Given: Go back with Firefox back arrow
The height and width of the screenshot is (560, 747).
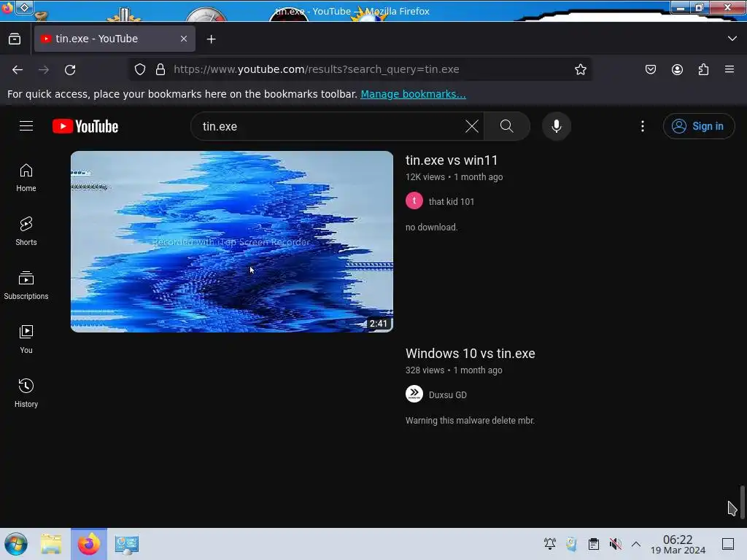Looking at the screenshot, I should point(18,69).
